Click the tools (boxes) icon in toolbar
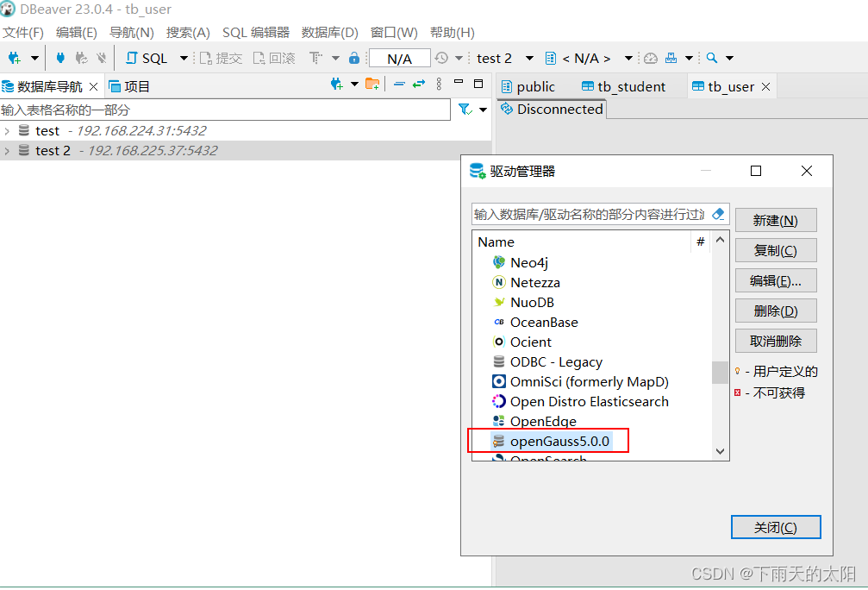Screen dimensions: 868x590 (x=671, y=58)
